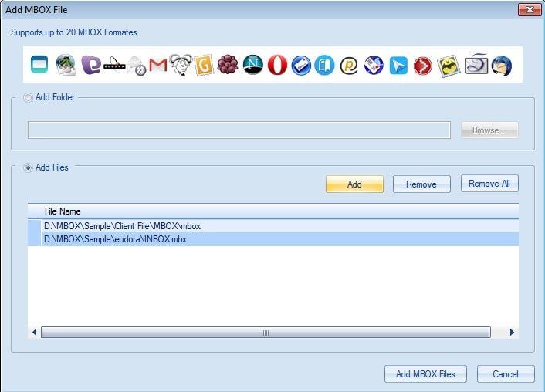545x392 pixels.
Task: Click the Thunderbird icon
Action: pyautogui.click(x=502, y=66)
